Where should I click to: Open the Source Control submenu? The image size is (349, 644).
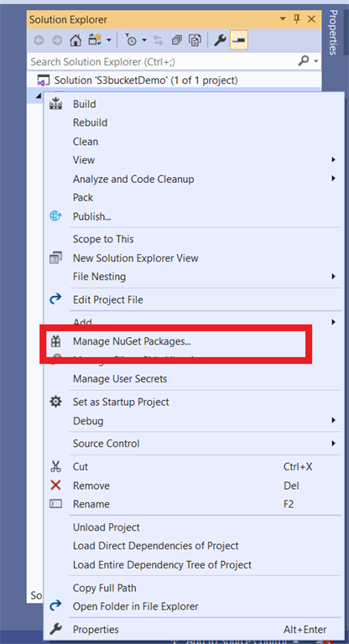106,444
